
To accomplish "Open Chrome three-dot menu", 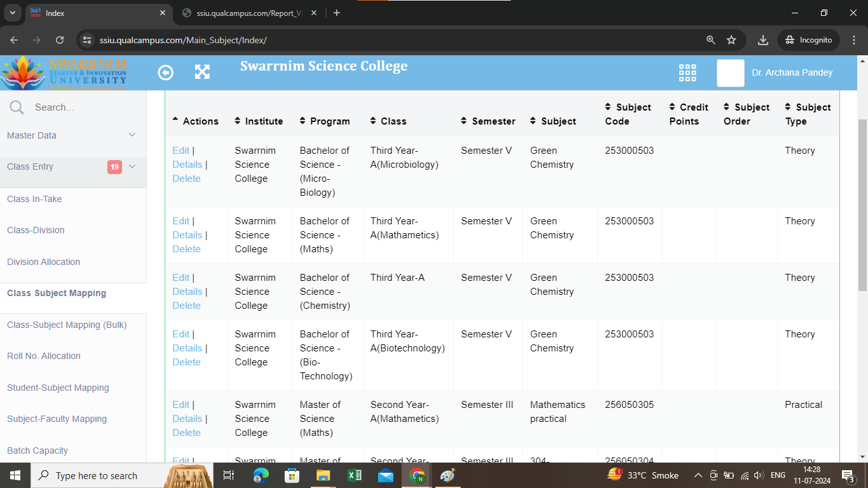I will (x=853, y=39).
